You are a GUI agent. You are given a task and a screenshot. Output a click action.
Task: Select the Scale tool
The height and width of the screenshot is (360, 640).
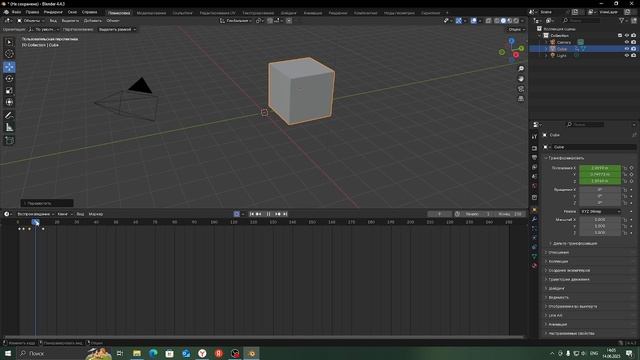point(9,91)
